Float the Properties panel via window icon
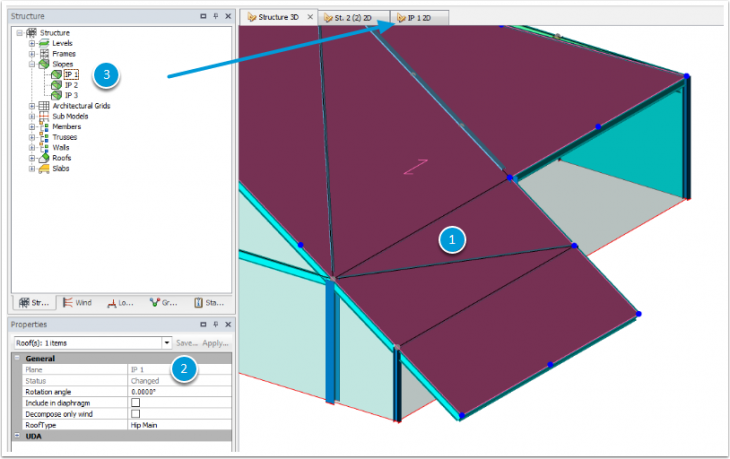The image size is (730, 459). (203, 325)
